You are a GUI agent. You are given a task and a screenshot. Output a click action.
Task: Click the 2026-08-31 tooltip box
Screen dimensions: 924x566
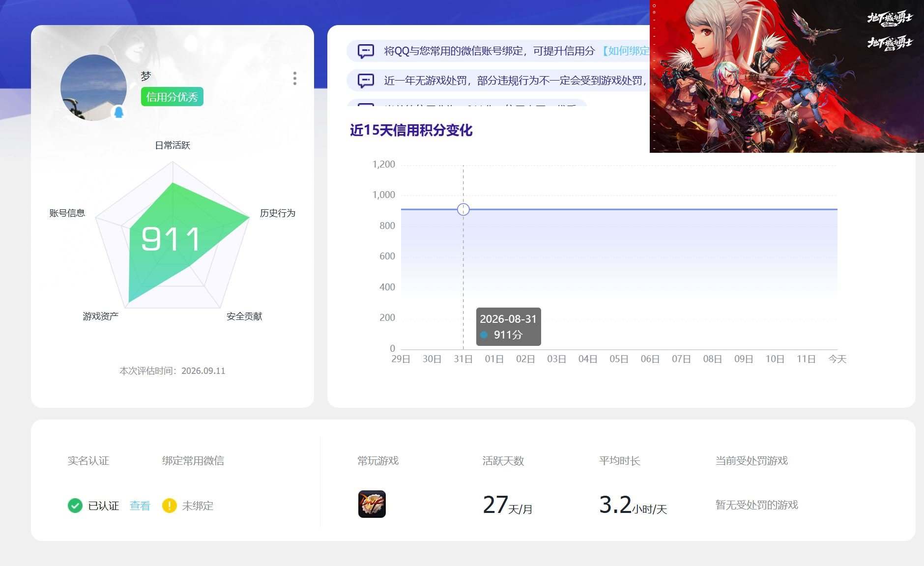508,327
